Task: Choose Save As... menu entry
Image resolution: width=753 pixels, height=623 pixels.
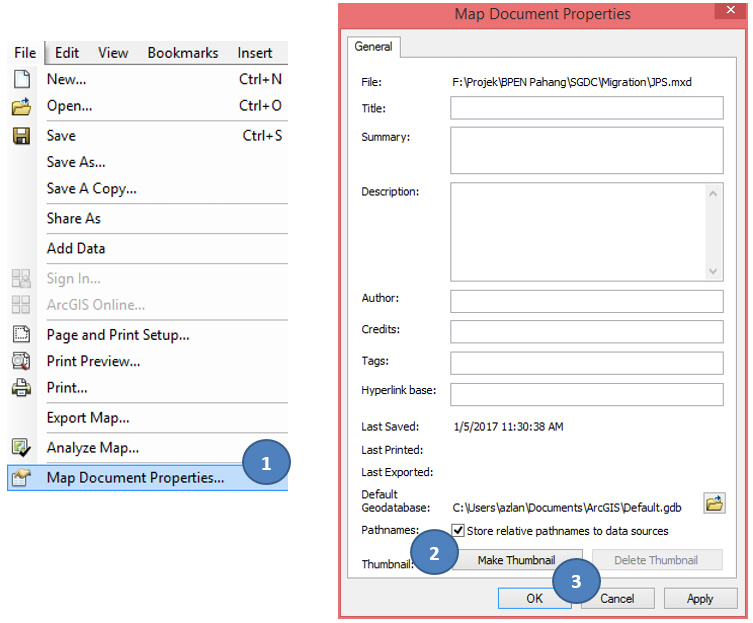Action: pyautogui.click(x=147, y=162)
